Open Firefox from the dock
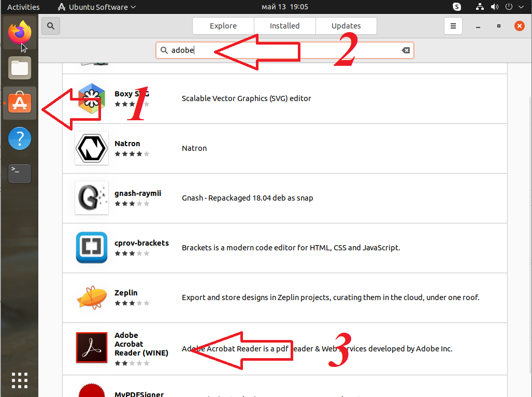Screen dimensions: 532x397 [x=20, y=33]
